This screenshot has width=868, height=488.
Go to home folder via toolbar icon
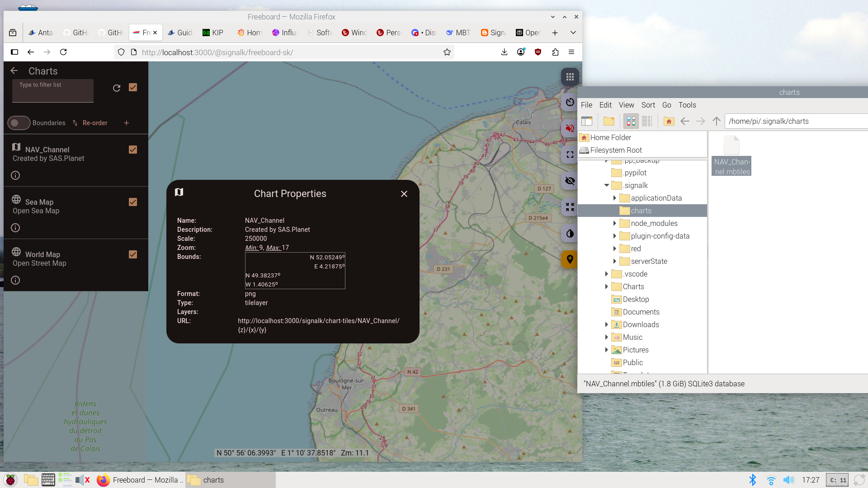point(669,121)
